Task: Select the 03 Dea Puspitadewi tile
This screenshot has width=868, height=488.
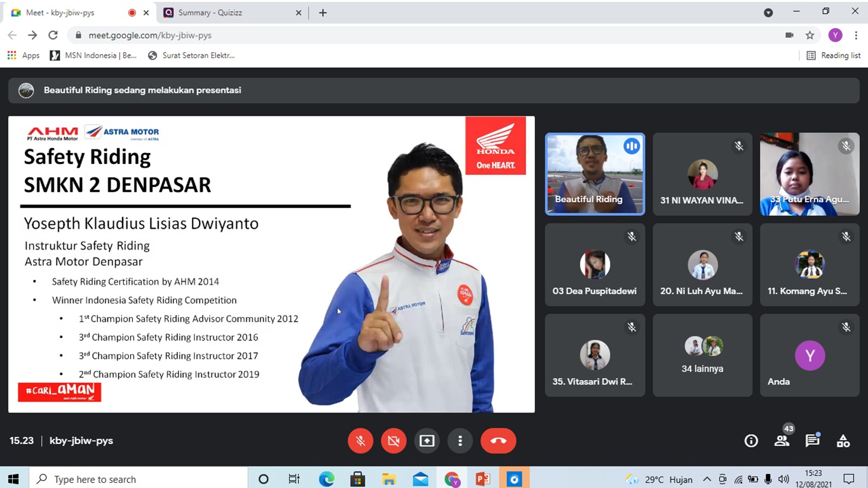Action: click(595, 265)
